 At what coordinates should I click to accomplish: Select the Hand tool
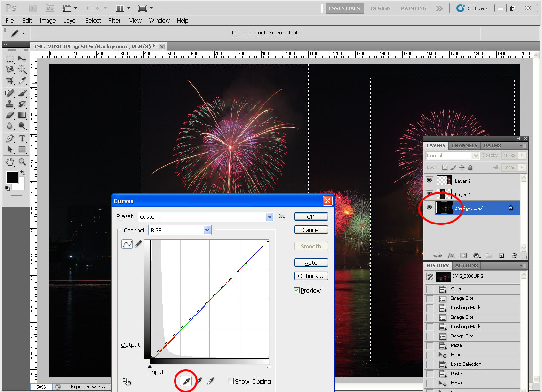pyautogui.click(x=10, y=162)
